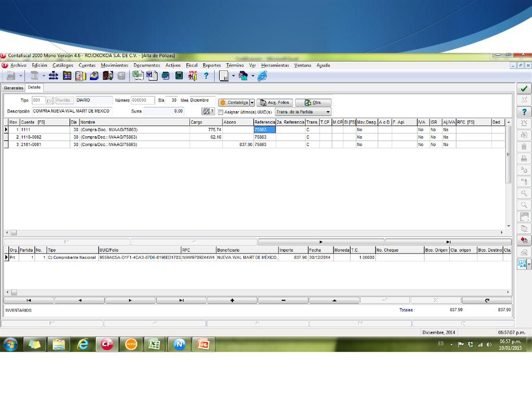Click the SAT icon in right sidebar
This screenshot has height=399, width=532.
point(522,264)
